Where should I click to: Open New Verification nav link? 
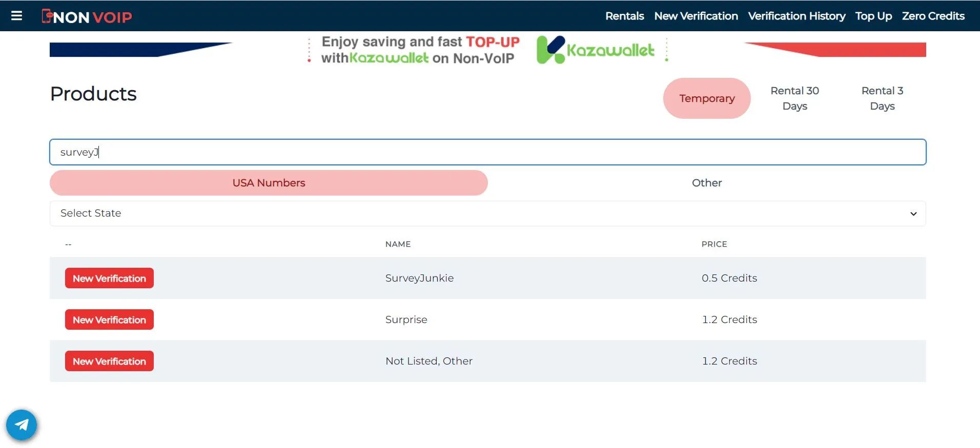coord(696,16)
